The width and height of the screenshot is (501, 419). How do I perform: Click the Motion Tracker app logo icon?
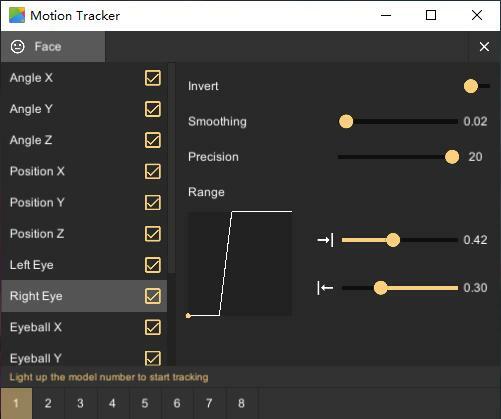[x=17, y=15]
